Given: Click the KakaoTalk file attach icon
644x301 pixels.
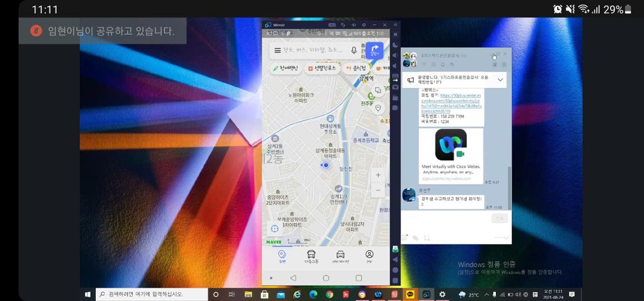Looking at the screenshot, I should [x=416, y=238].
